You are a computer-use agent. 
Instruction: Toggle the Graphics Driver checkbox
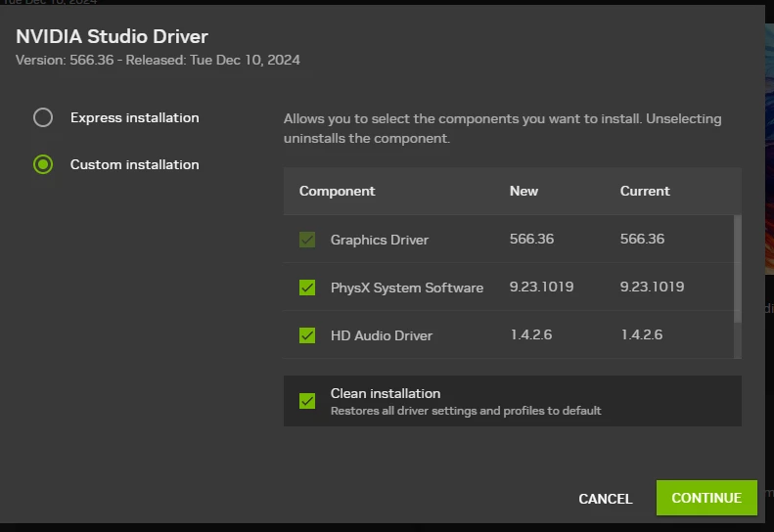(x=307, y=240)
